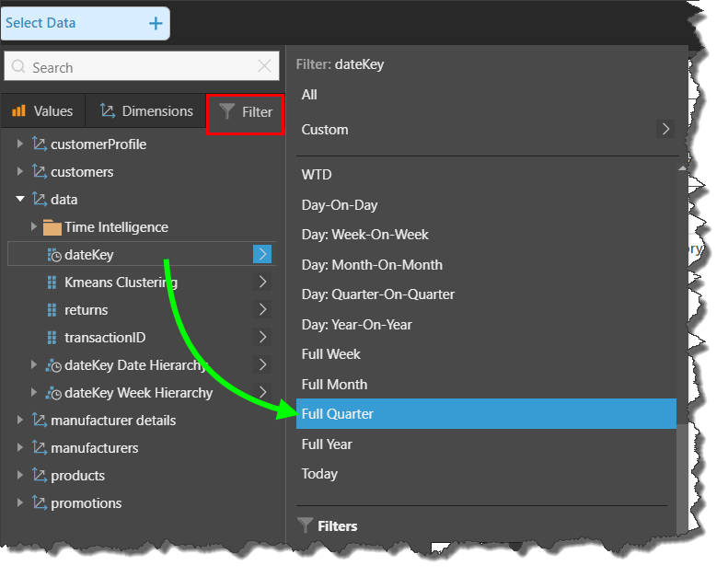Click the plus icon beside Select Data
Screen dimensions: 728x577
(156, 23)
